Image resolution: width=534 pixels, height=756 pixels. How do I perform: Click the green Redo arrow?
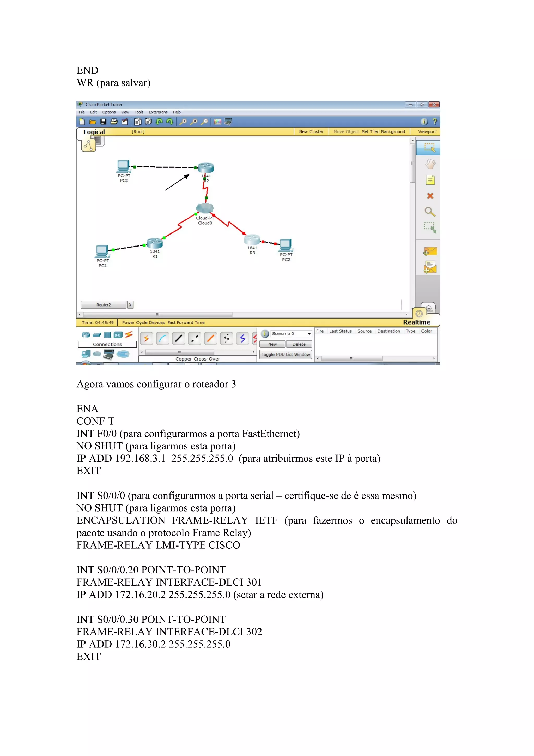[170, 122]
